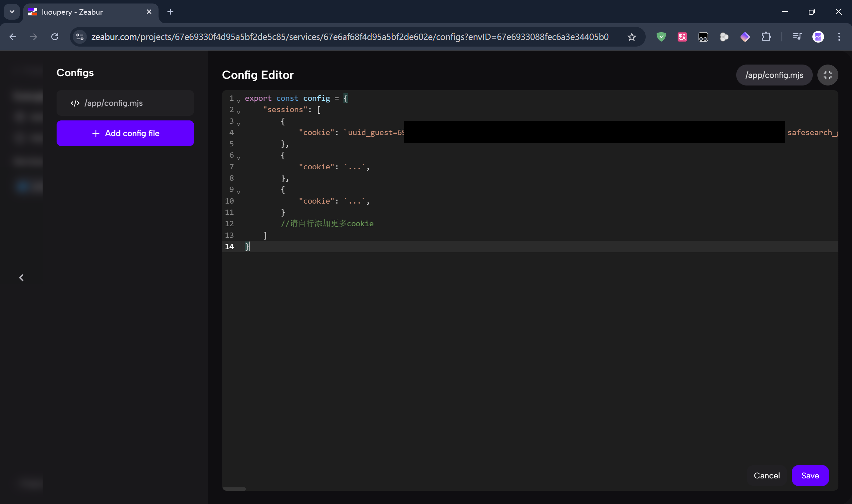The image size is (852, 504).
Task: Fold the cookie object at line 6
Action: coord(239,158)
